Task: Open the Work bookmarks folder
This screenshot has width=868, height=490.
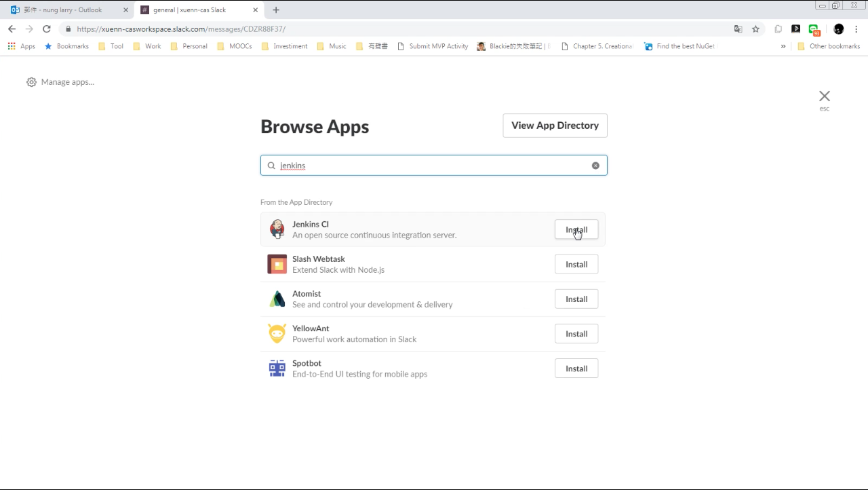Action: (x=146, y=46)
